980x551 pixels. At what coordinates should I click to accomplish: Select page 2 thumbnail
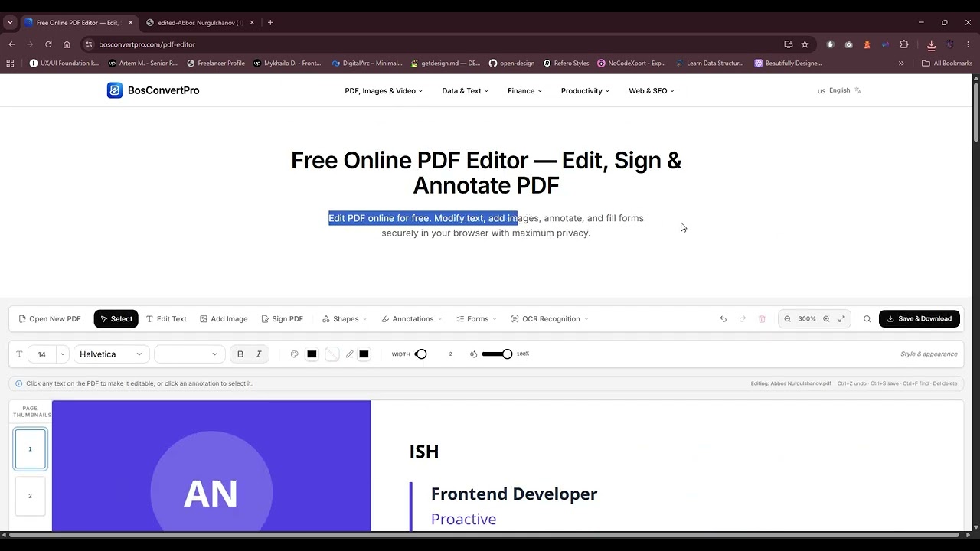pos(30,496)
